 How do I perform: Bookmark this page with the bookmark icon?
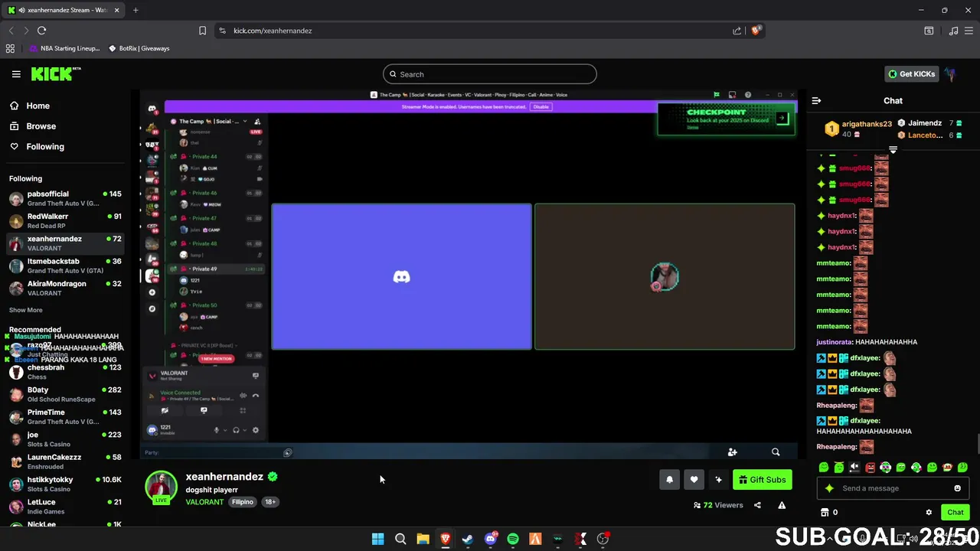pyautogui.click(x=202, y=31)
